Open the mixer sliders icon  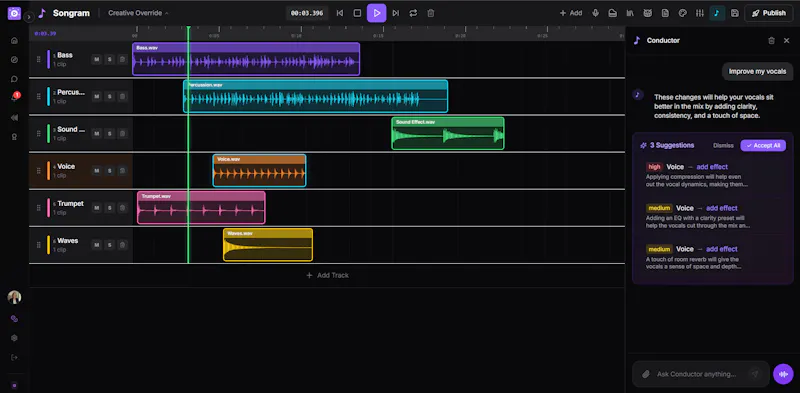point(700,13)
